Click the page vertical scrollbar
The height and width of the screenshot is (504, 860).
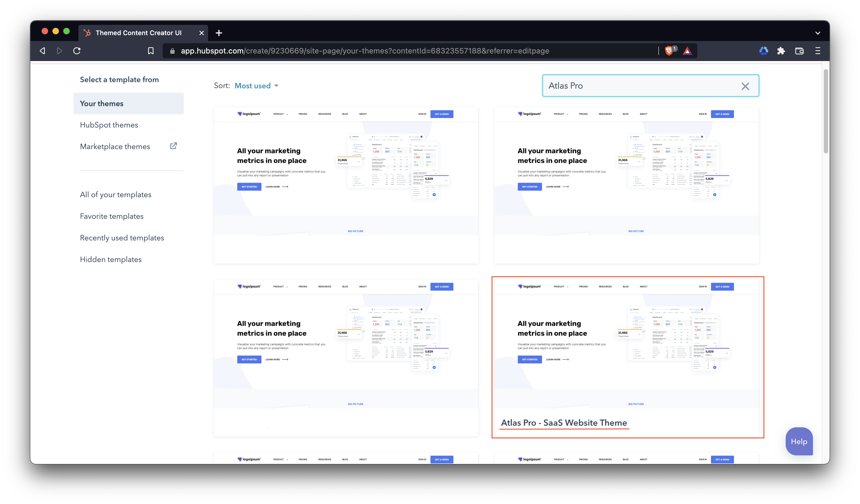coord(825,111)
